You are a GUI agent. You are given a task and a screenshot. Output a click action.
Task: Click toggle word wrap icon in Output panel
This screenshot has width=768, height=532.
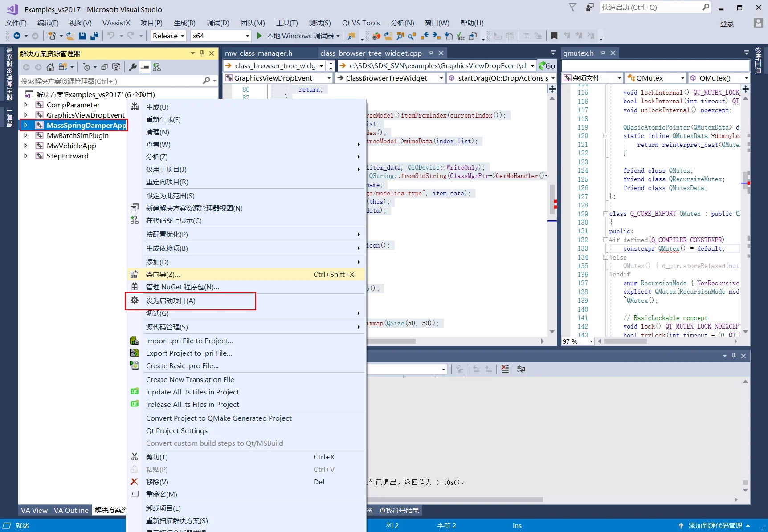[x=521, y=369]
